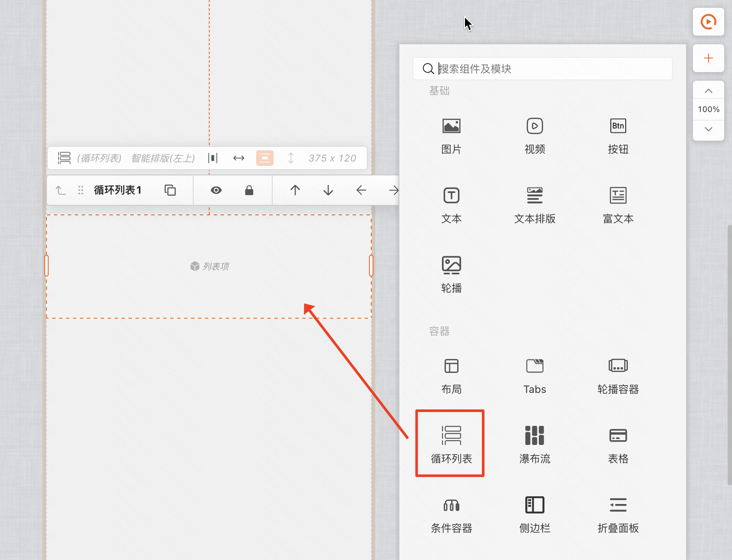Image resolution: width=732 pixels, height=560 pixels.
Task: Select the 侧边栏 sidebar component
Action: (x=534, y=515)
